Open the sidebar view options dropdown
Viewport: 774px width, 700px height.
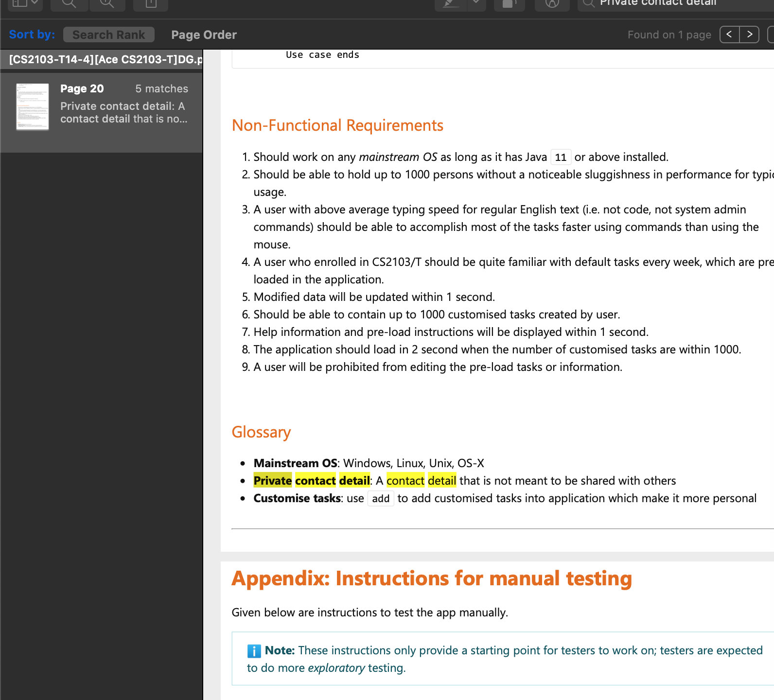tap(25, 4)
